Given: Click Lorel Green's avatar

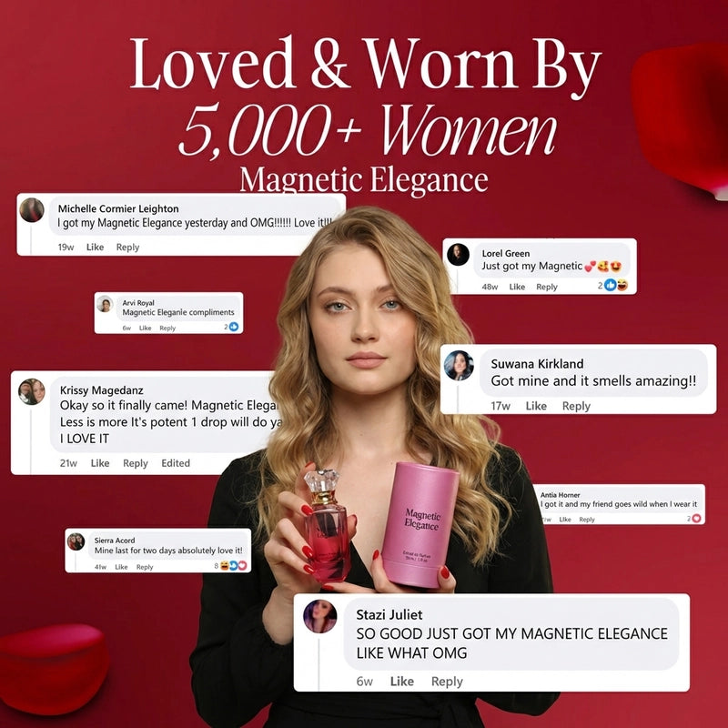Looking at the screenshot, I should point(458,255).
